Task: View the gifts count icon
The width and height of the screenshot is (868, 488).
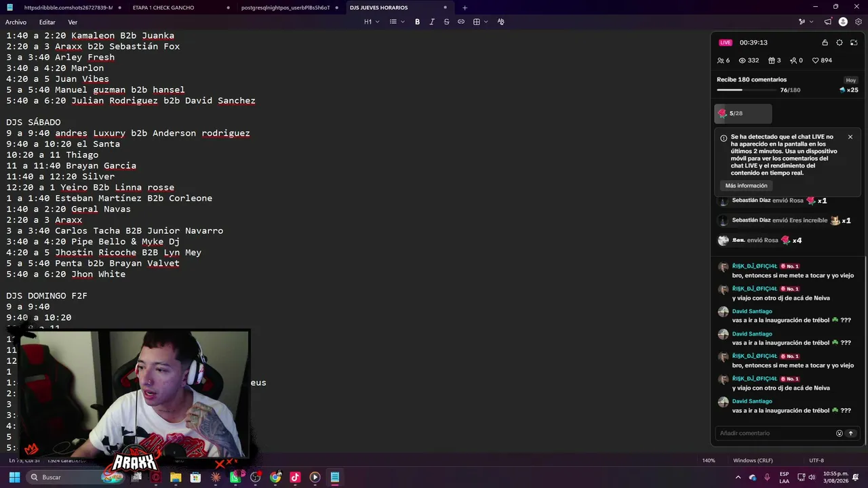Action: coord(771,60)
